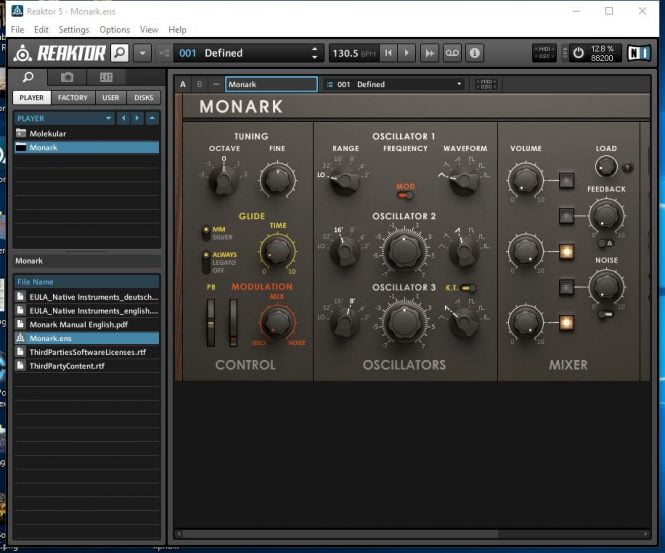This screenshot has width=665, height=553.
Task: Select ThirdPartiesSoftwareLicenses.rtf file
Action: (x=87, y=352)
